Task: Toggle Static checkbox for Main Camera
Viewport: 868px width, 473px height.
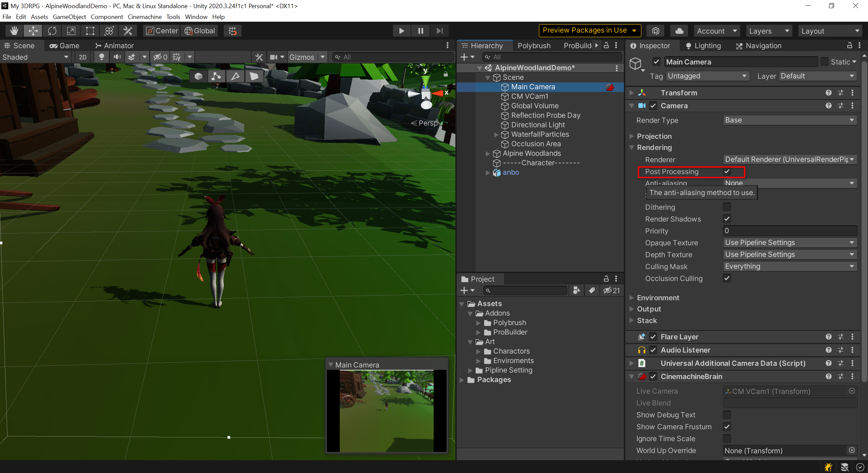Action: click(824, 62)
